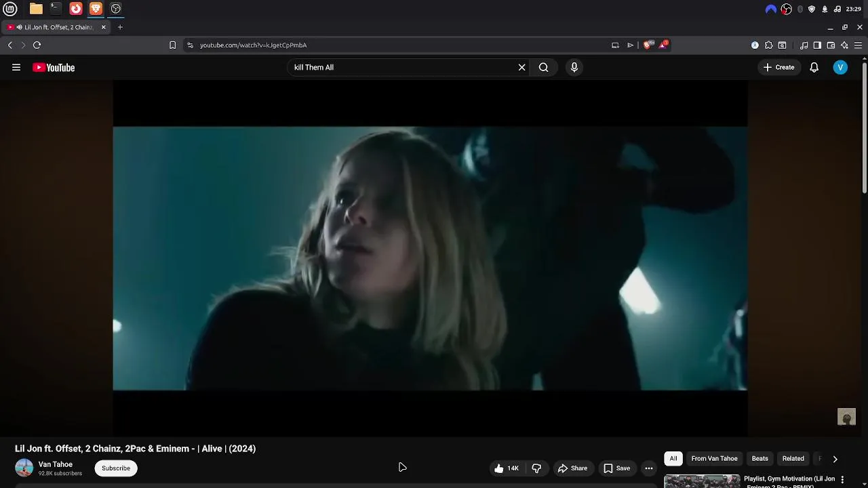Screen dimensions: 868x488
Task: Click the video player to pause
Action: (430, 258)
